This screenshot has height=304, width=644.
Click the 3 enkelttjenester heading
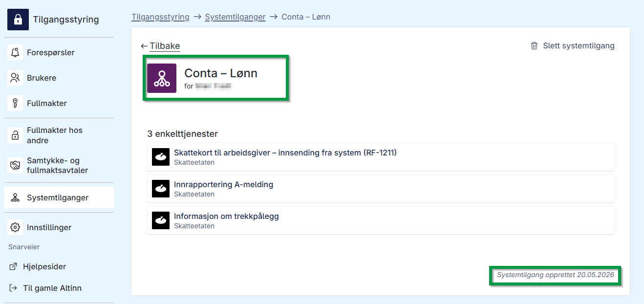point(182,133)
